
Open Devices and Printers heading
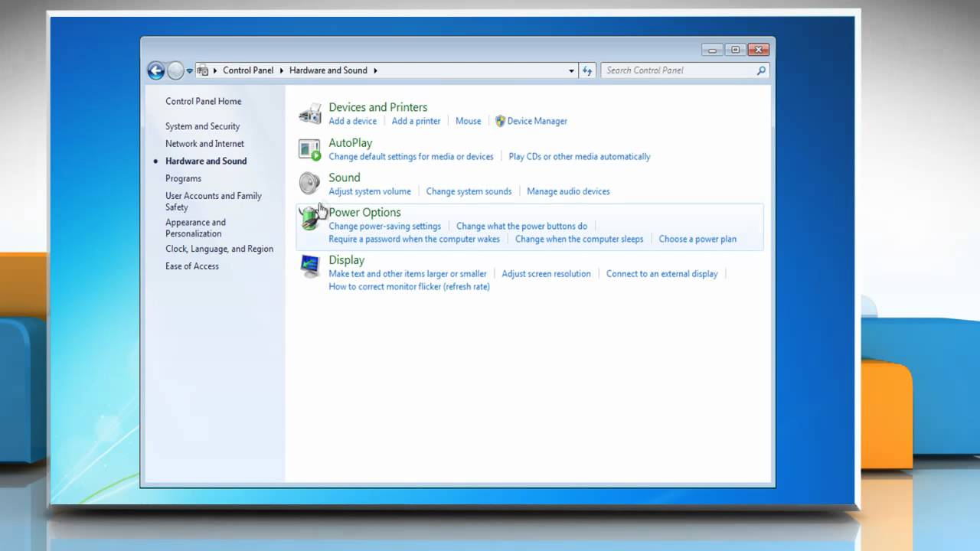(378, 107)
